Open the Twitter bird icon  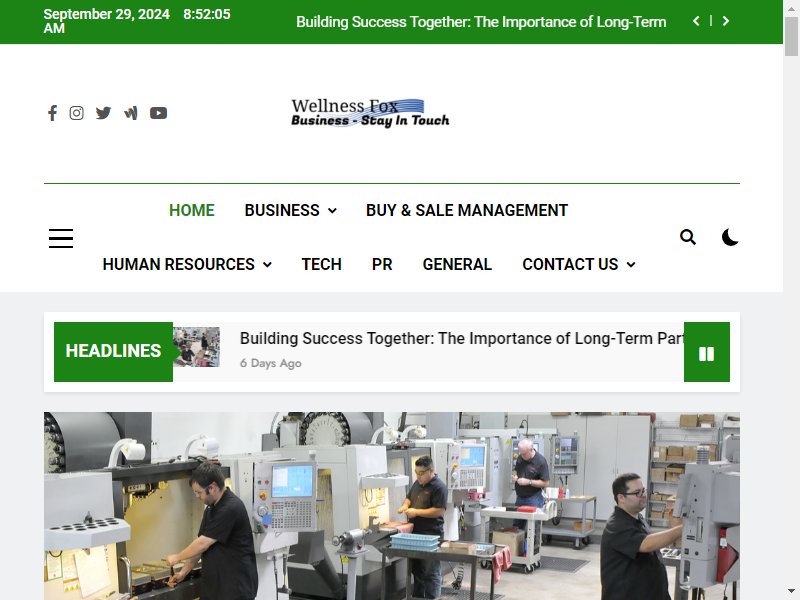(x=103, y=113)
